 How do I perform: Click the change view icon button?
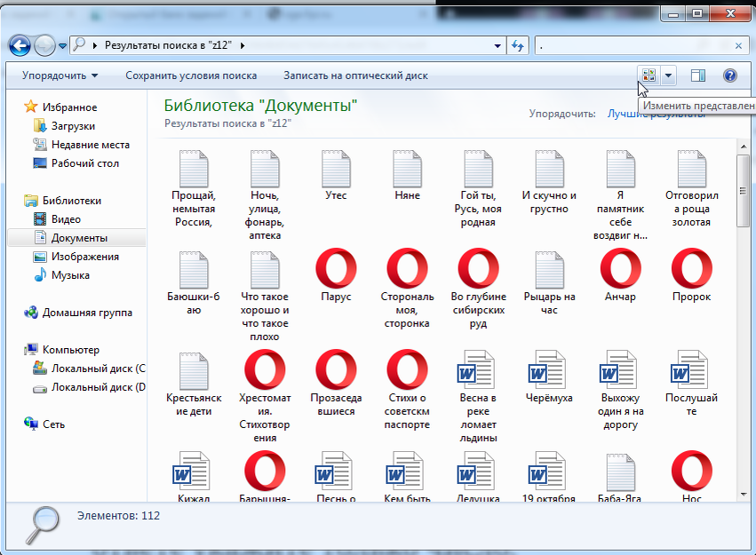649,75
